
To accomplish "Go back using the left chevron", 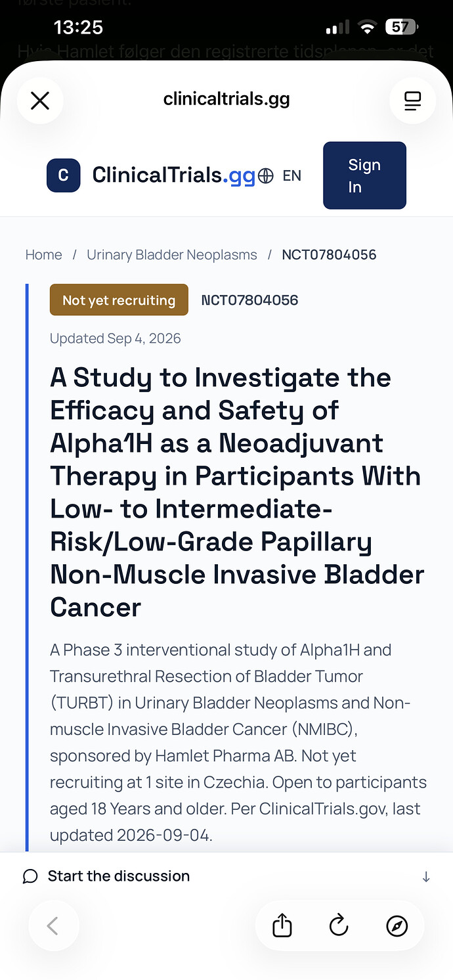I will click(53, 926).
